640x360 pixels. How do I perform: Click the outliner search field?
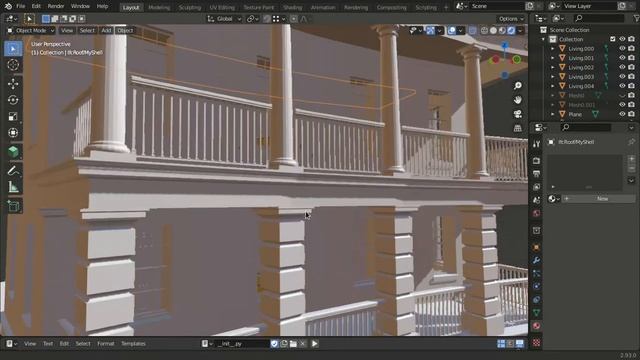599,18
